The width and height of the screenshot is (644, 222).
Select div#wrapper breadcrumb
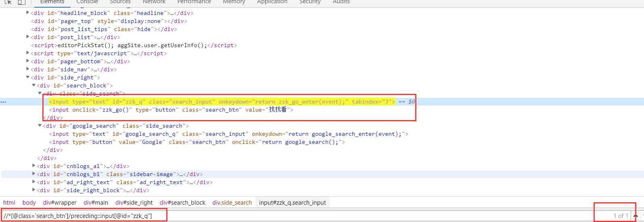[x=60, y=203]
